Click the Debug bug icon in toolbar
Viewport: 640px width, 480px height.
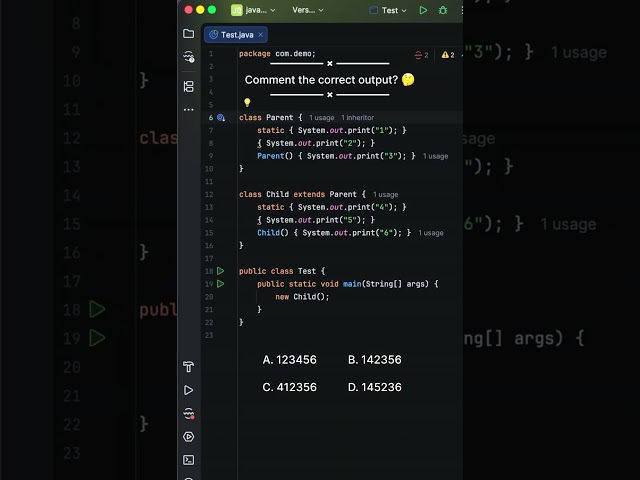tap(443, 10)
